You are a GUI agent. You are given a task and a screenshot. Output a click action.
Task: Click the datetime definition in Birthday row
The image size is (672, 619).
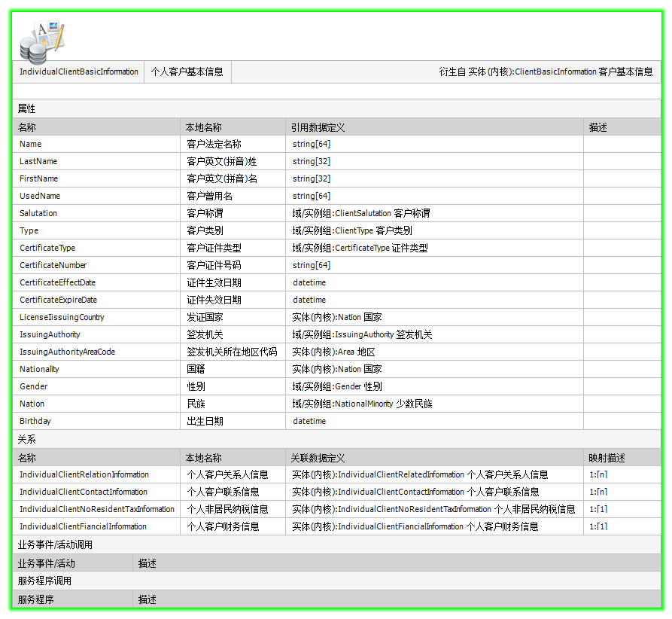click(x=309, y=421)
